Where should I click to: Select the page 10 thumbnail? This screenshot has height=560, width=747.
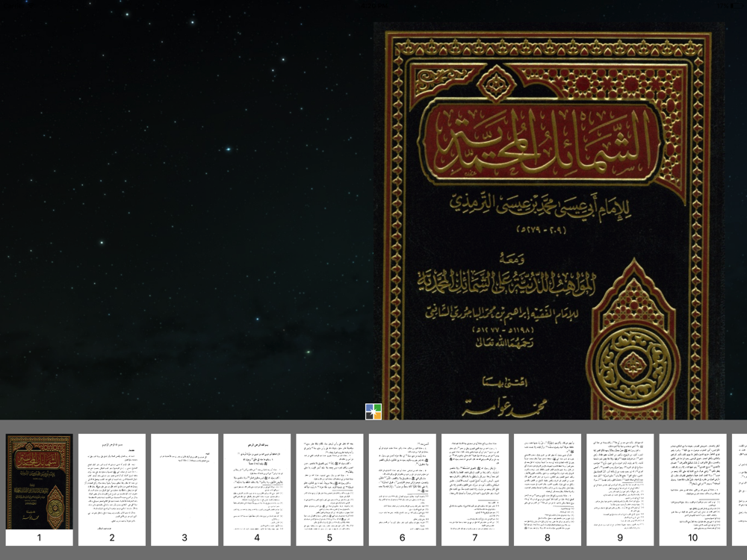click(692, 490)
